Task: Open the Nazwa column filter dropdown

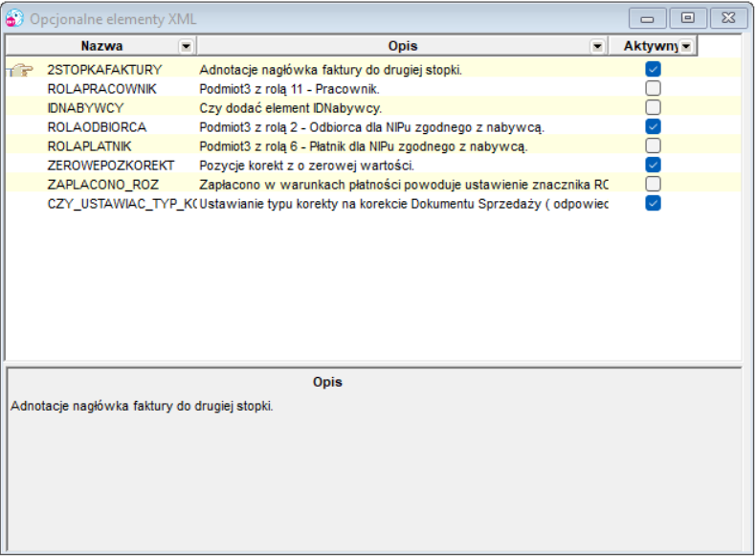Action: click(x=186, y=46)
